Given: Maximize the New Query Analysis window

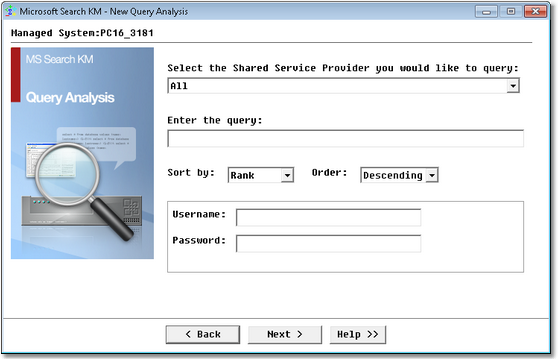Looking at the screenshot, I should pyautogui.click(x=511, y=12).
